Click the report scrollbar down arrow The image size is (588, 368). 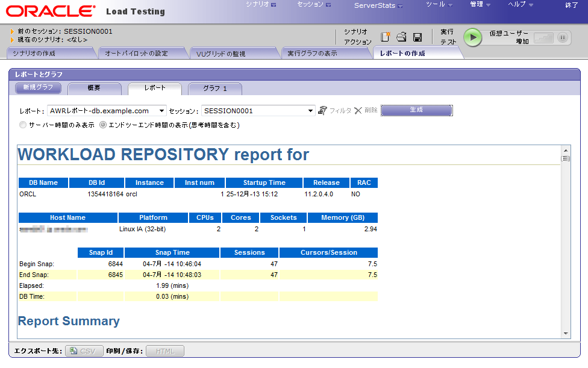[x=565, y=333]
